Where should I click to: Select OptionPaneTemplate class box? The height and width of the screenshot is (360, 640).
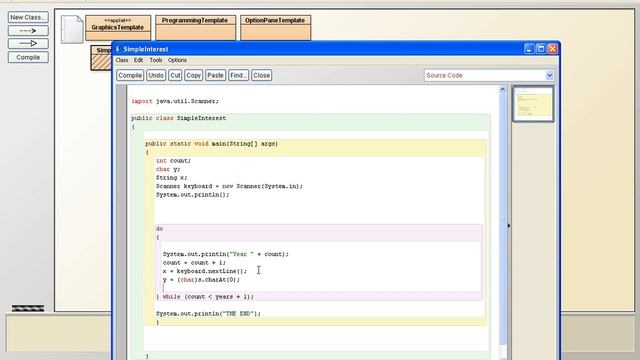(x=276, y=28)
